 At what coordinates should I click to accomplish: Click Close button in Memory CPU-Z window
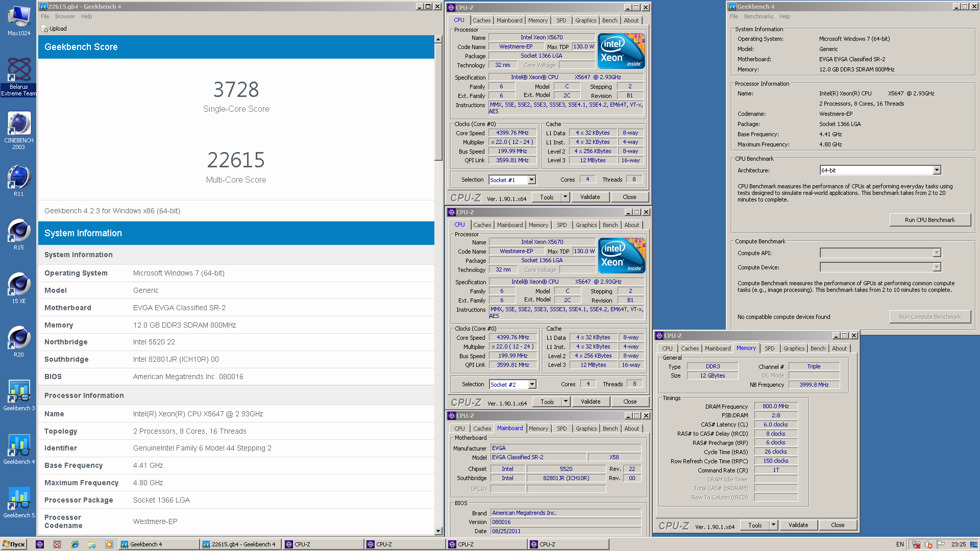pos(838,525)
